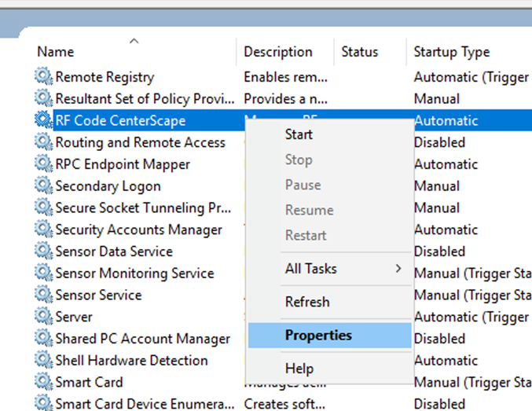The image size is (532, 411).
Task: Open Properties from the context menu
Action: click(x=318, y=335)
